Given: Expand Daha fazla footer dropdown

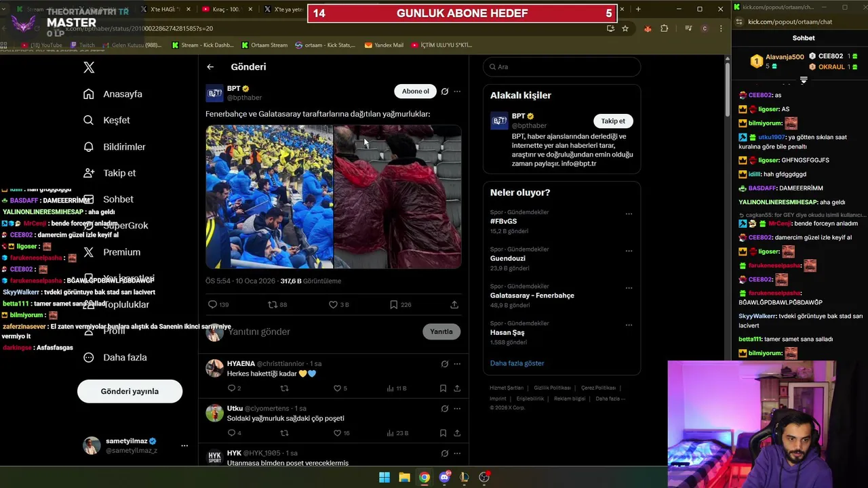Looking at the screenshot, I should [610, 399].
